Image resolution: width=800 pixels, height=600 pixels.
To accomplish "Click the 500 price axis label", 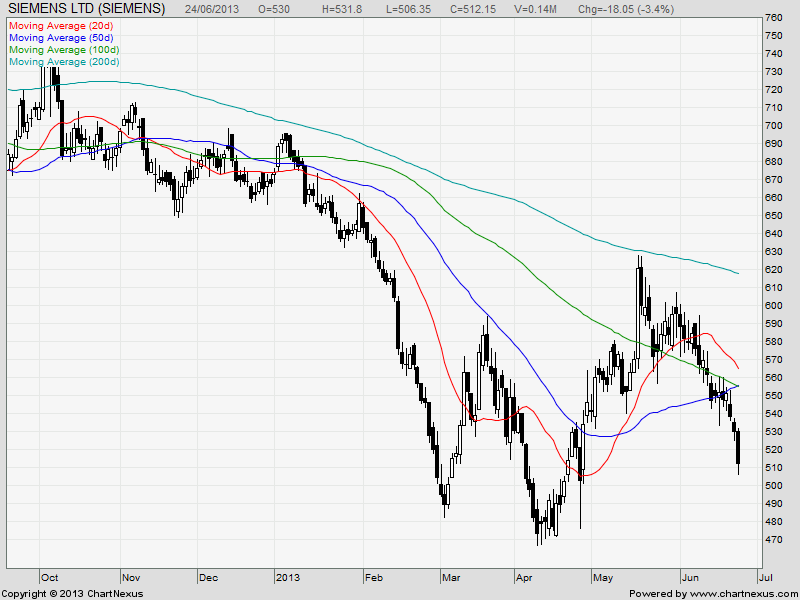I will [774, 486].
